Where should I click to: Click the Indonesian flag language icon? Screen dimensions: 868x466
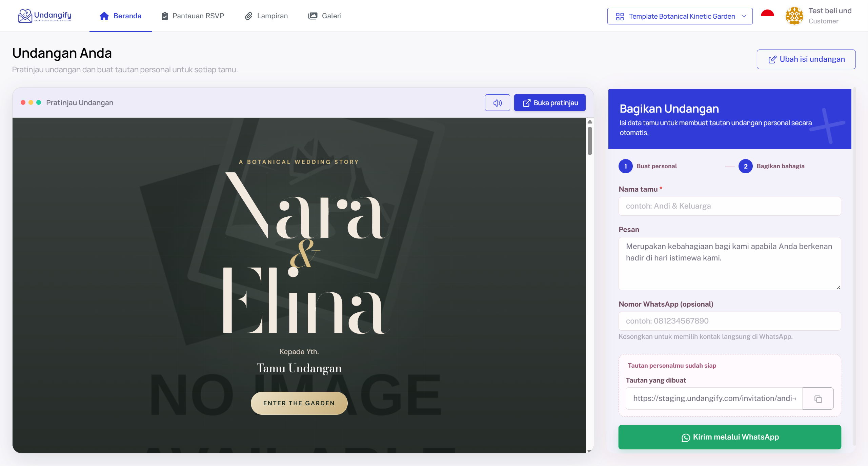767,14
